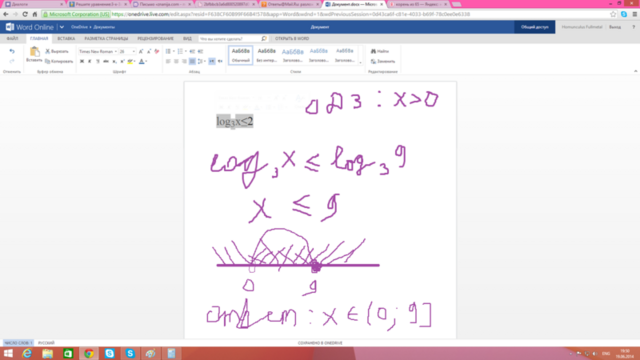Click ОТКРЫТЬ В WORD link
640x360 pixels.
[292, 38]
